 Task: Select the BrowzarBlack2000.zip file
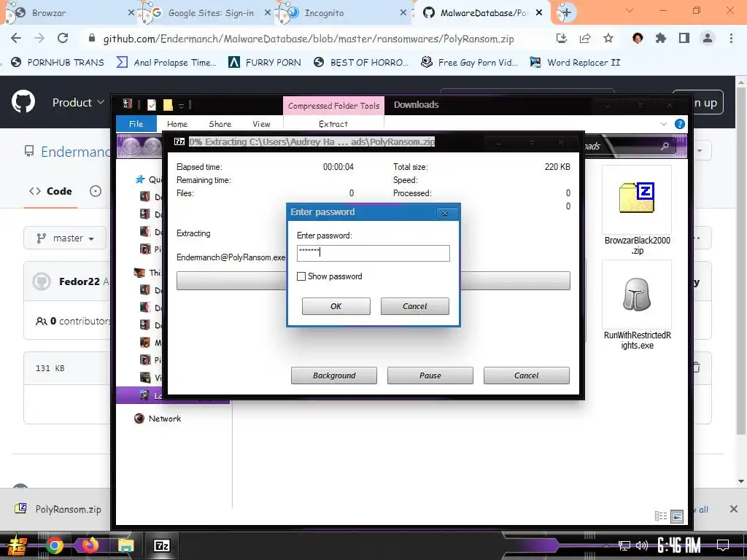coord(637,211)
